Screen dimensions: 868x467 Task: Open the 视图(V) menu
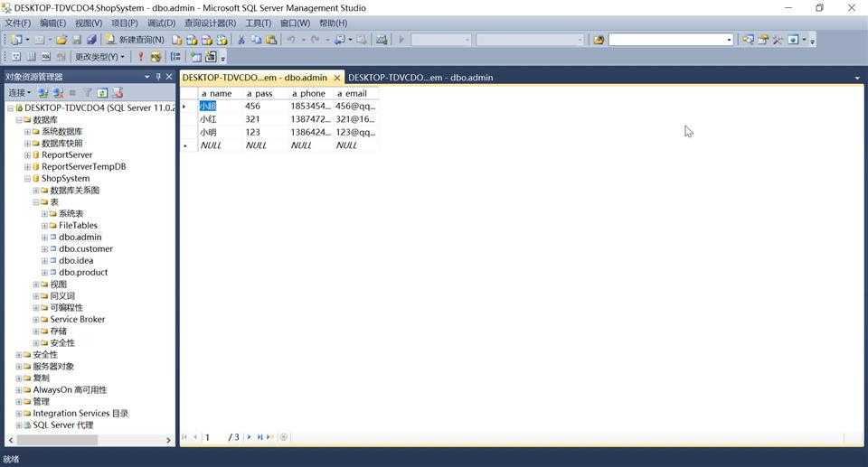pos(89,23)
